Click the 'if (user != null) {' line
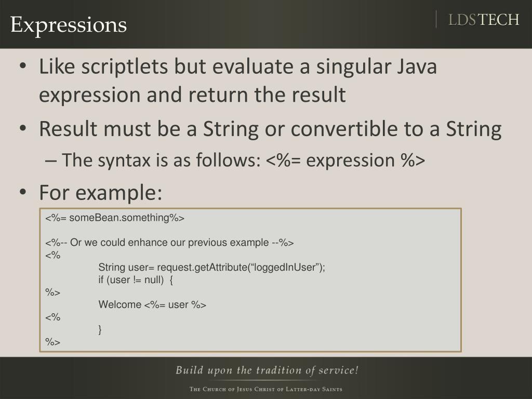The height and width of the screenshot is (399, 532). (x=136, y=280)
